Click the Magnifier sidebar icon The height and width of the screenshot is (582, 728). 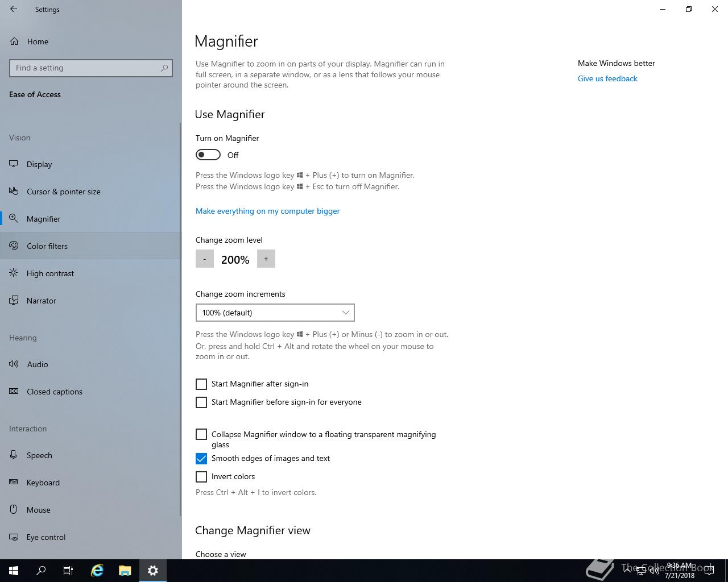(14, 219)
